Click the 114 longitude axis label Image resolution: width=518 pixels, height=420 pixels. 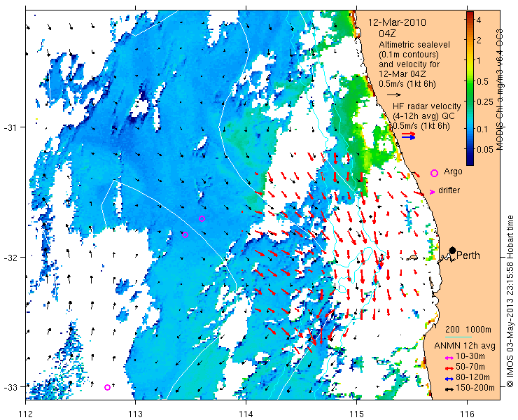[246, 414]
